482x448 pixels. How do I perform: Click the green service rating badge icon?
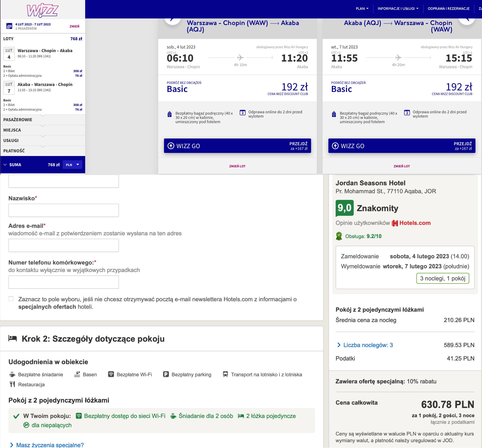(x=339, y=236)
